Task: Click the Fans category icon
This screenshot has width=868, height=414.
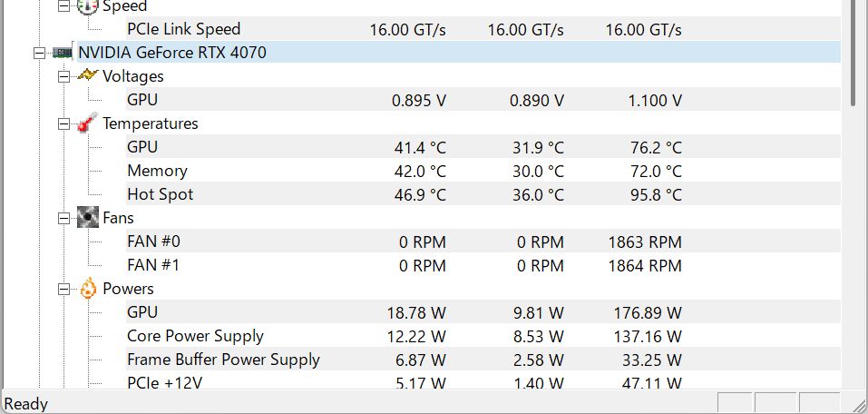Action: point(88,217)
